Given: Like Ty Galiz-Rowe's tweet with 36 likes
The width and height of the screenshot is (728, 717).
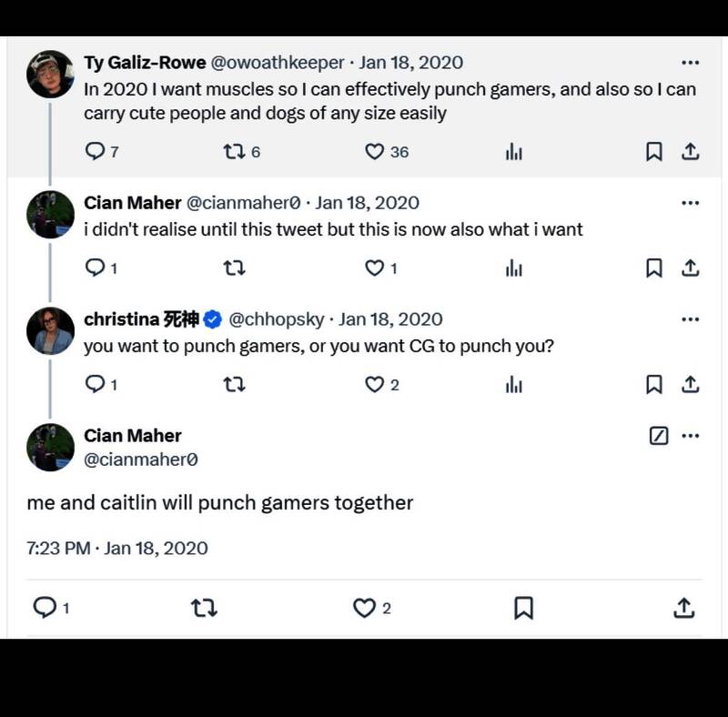Looking at the screenshot, I should point(374,152).
